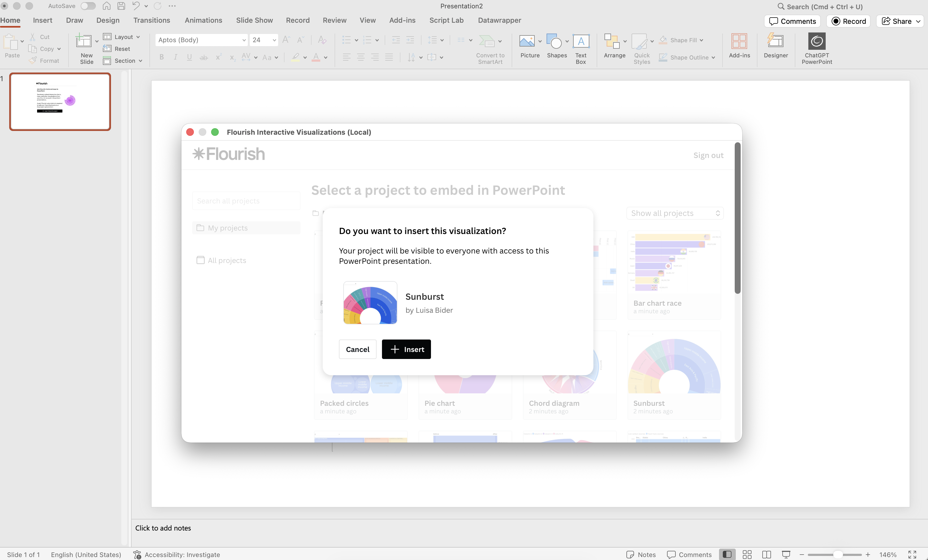
Task: Open the font name dropdown Aptos (Body)
Action: (244, 40)
